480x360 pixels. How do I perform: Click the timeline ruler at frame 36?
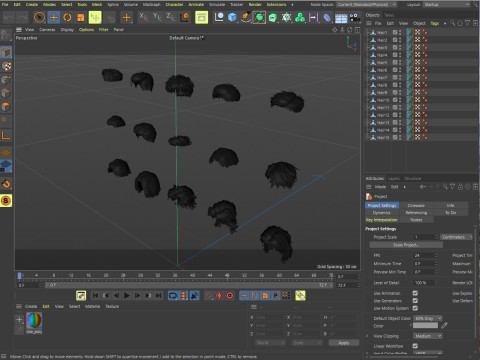pos(175,276)
